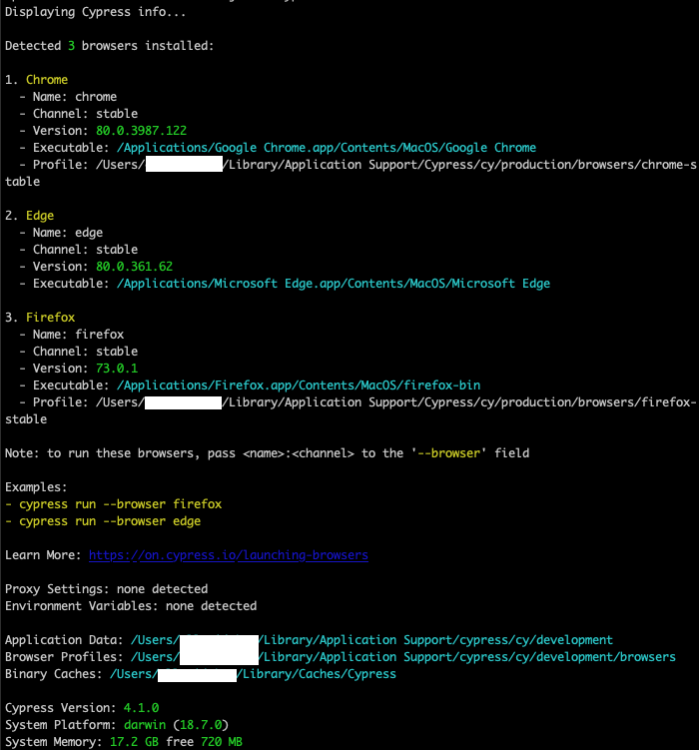Click the 'Name: chrome' line
Viewport: 700px width, 750px height.
pyautogui.click(x=68, y=97)
